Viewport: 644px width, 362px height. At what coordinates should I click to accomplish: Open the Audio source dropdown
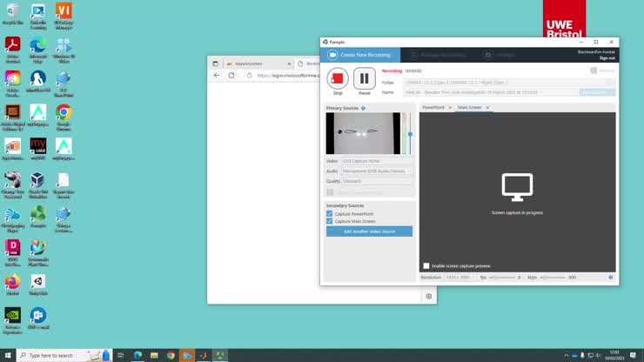[x=376, y=171]
